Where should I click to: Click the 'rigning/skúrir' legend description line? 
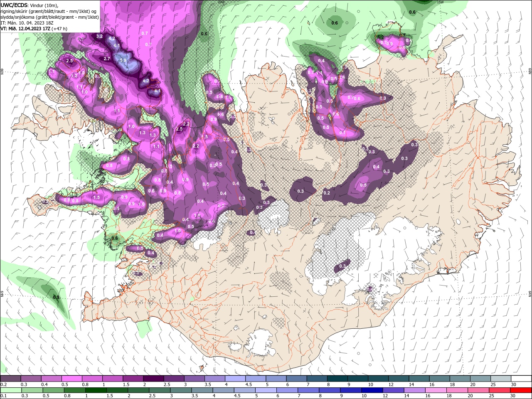coord(49,11)
